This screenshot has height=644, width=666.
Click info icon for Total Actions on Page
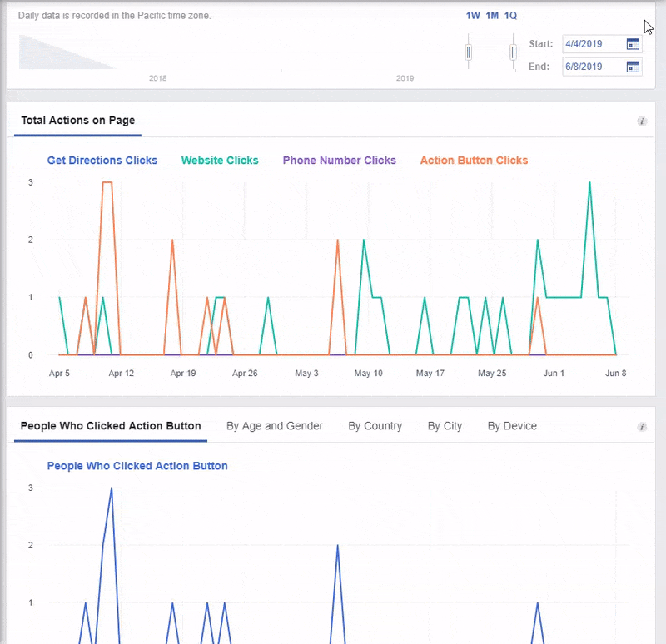pos(642,121)
